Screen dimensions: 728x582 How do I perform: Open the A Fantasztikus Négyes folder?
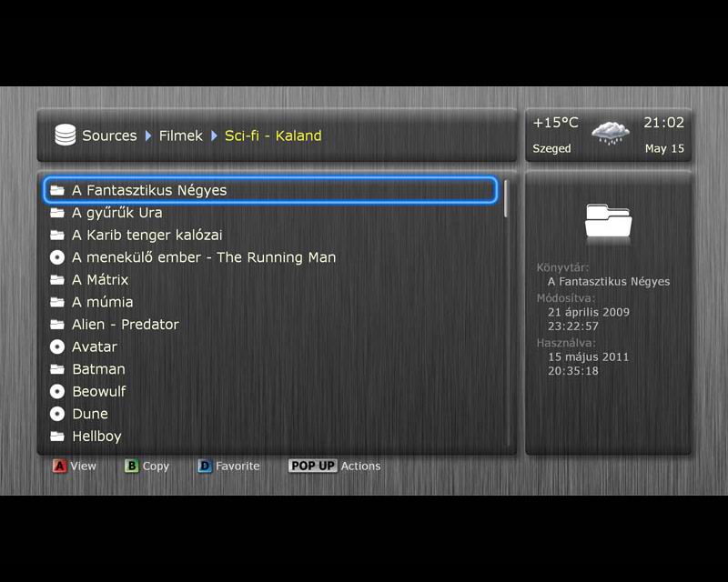pyautogui.click(x=270, y=190)
